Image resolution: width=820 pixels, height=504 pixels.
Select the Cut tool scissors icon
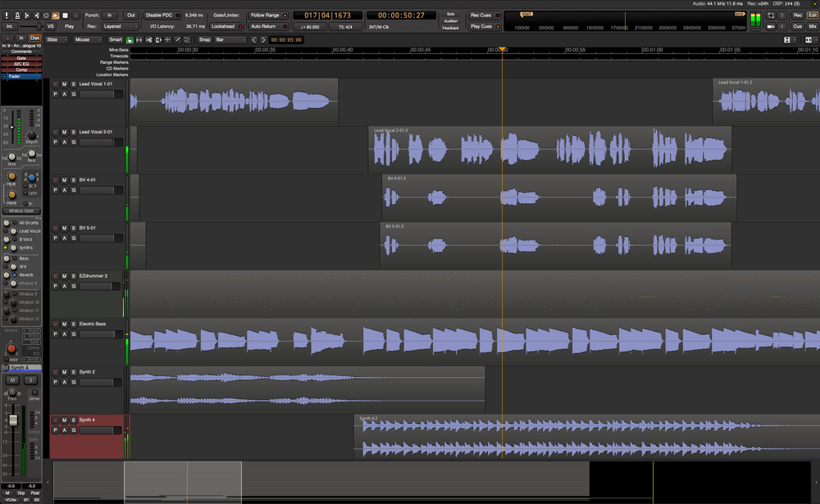[148, 39]
